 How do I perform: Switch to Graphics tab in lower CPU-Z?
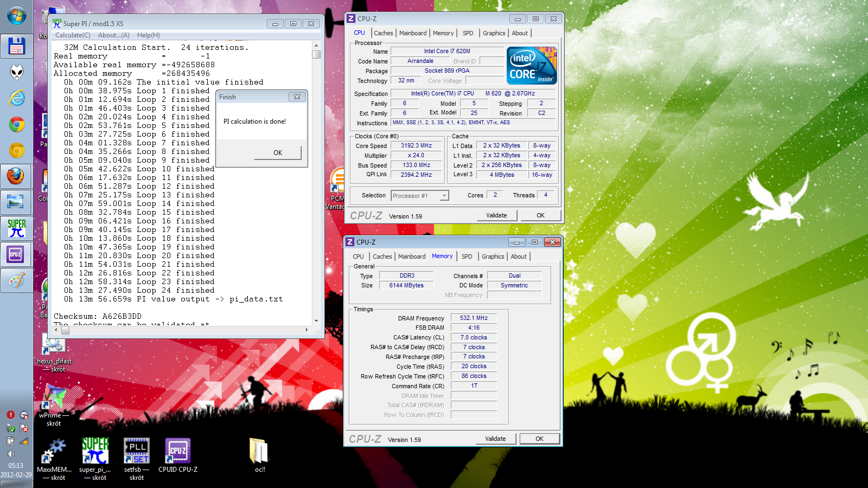pyautogui.click(x=493, y=256)
